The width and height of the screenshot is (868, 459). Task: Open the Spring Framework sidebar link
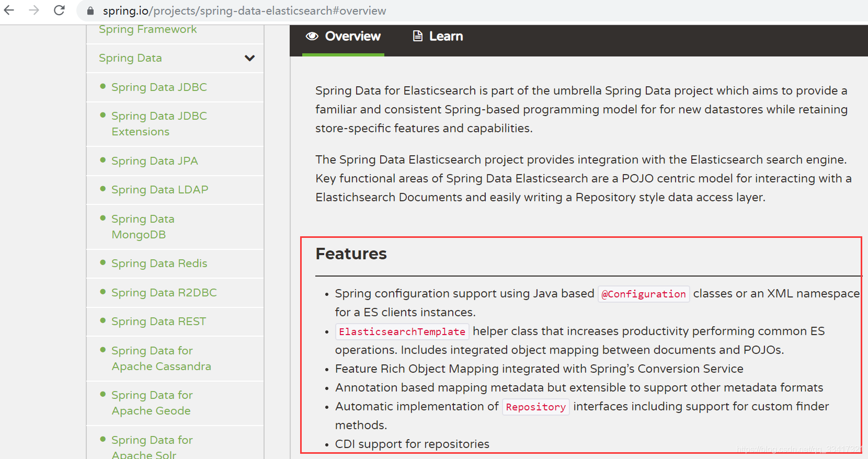click(x=148, y=29)
